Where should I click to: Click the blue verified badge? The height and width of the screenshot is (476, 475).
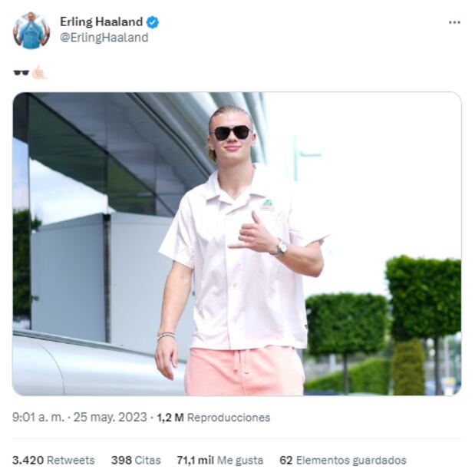point(153,22)
